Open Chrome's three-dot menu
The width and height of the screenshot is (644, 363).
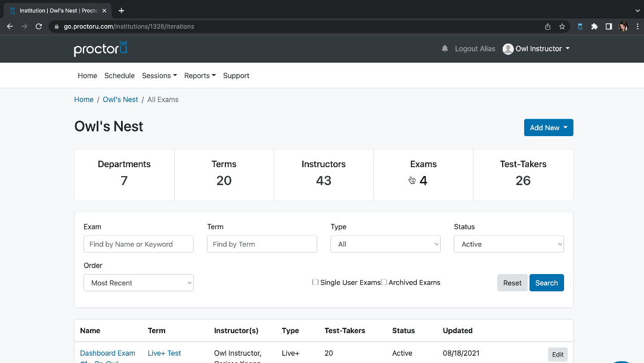637,26
